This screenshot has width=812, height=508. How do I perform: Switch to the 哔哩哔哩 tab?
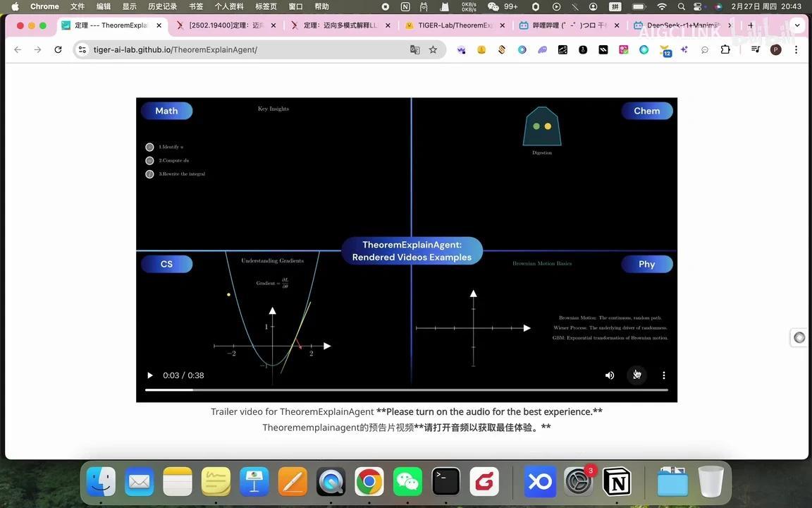[x=569, y=25]
